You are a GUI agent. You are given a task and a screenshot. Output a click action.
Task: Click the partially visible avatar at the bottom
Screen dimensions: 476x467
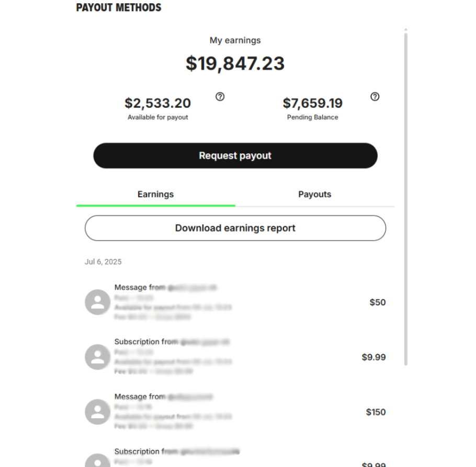97,461
